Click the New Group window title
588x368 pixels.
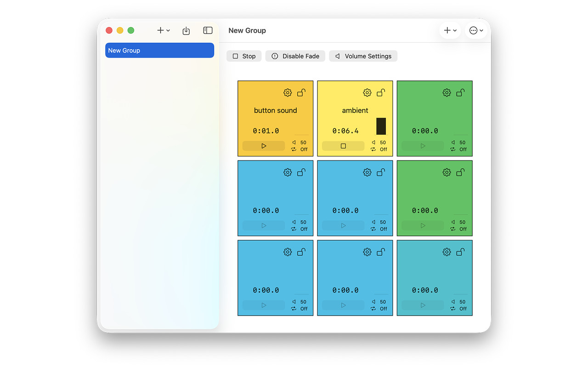point(247,30)
